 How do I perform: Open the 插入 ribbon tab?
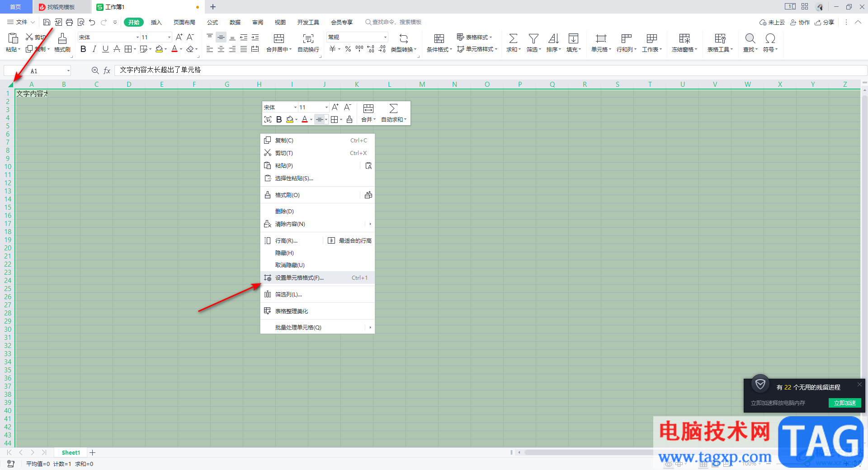click(x=156, y=22)
